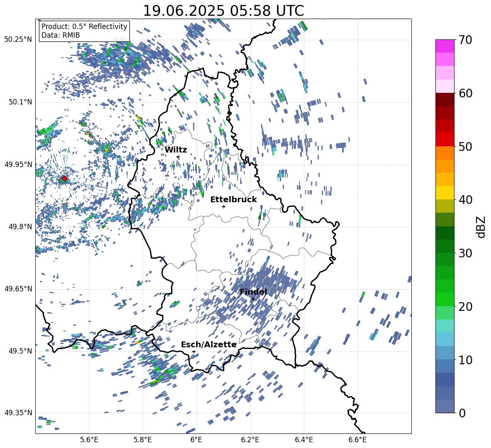Click the 5.6°E longitude label
This screenshot has width=491, height=448.
click(x=89, y=440)
